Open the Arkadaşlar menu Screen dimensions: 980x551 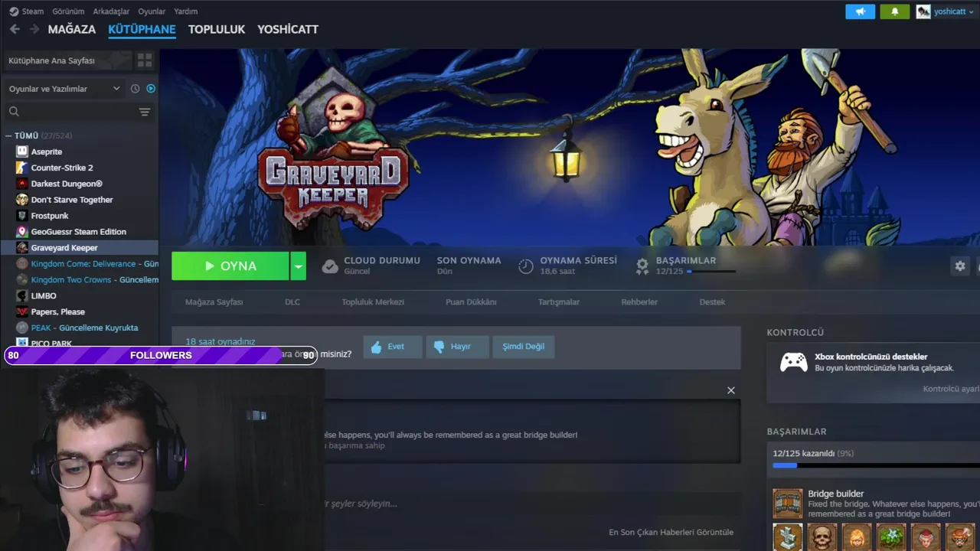click(x=112, y=11)
